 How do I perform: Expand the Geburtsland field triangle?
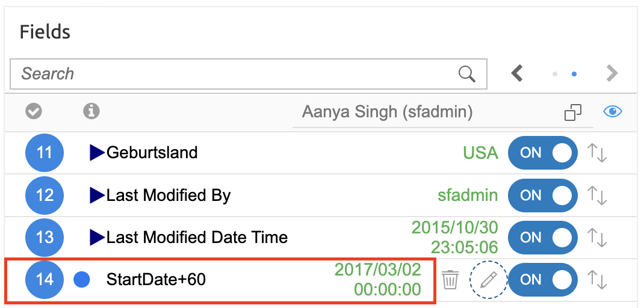97,153
